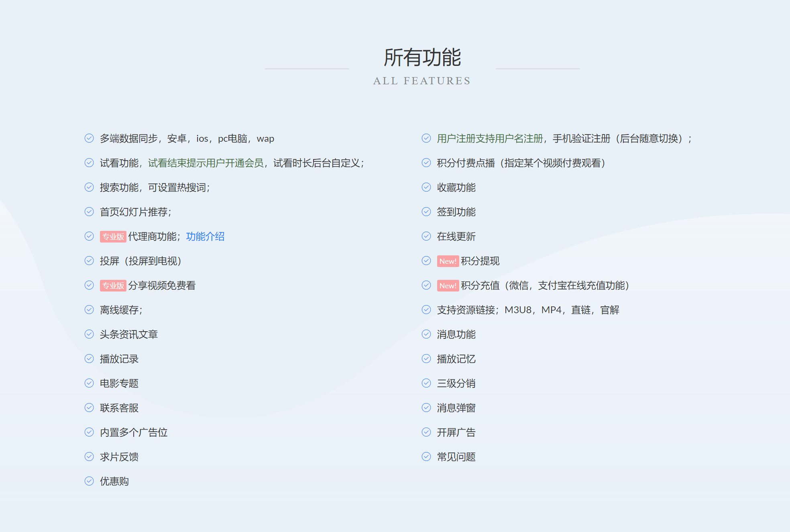Select the text 三级分销
The image size is (790, 532).
[x=456, y=383]
